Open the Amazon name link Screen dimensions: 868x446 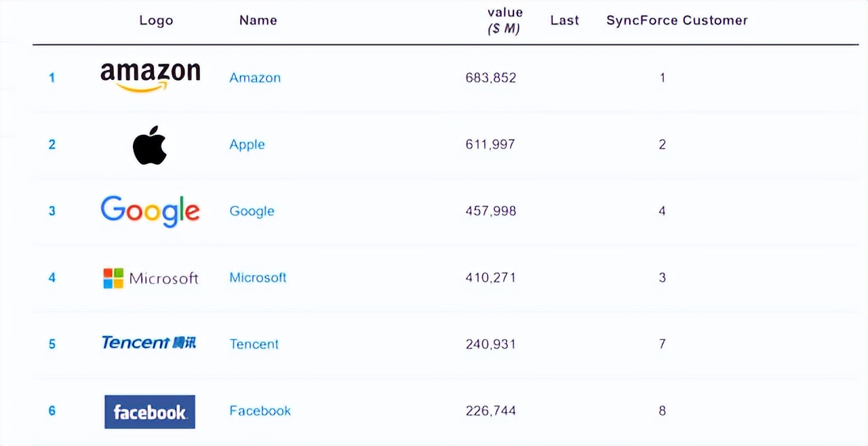[x=255, y=78]
